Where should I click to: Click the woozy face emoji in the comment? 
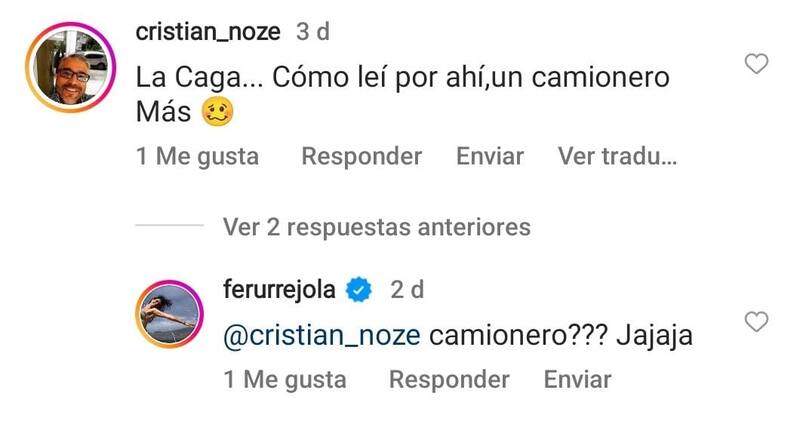218,114
